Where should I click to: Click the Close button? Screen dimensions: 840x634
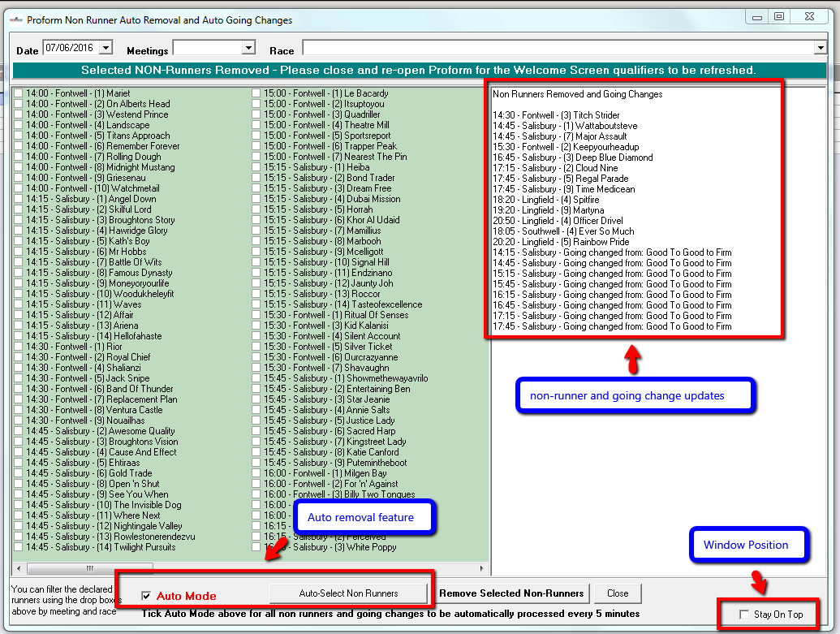click(x=618, y=593)
